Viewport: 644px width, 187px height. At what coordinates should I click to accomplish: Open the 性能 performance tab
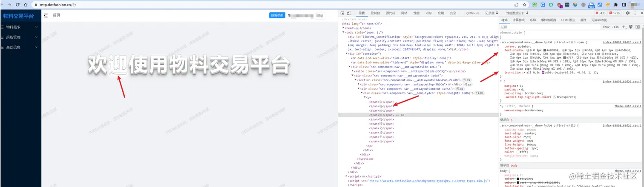[x=416, y=13]
